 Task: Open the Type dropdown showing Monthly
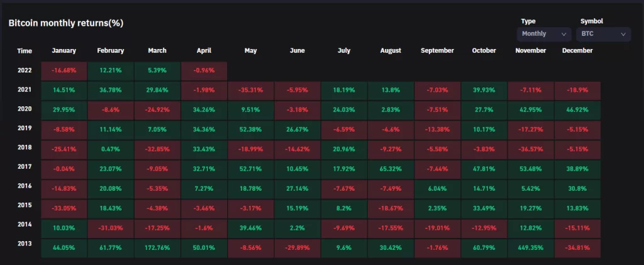point(543,34)
